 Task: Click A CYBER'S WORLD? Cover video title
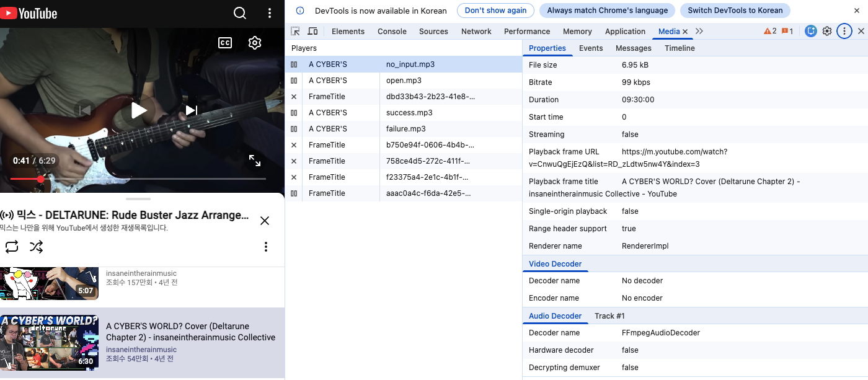[190, 332]
